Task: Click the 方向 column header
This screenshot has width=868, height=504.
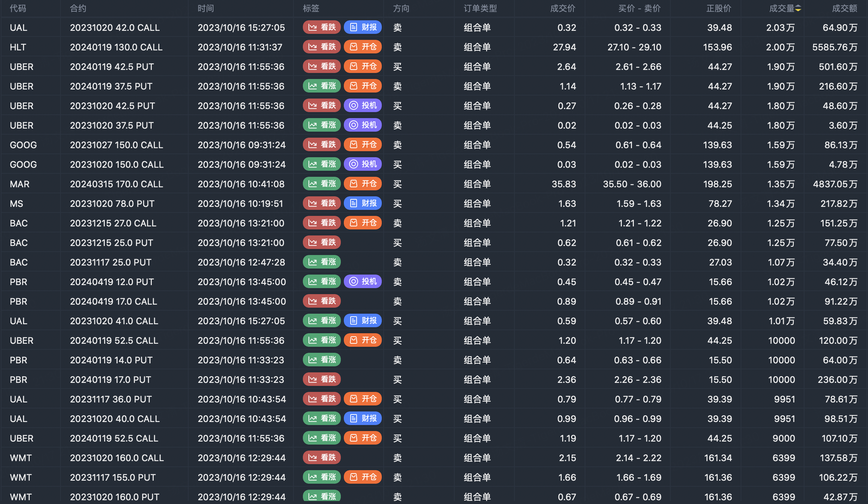Action: (x=401, y=8)
